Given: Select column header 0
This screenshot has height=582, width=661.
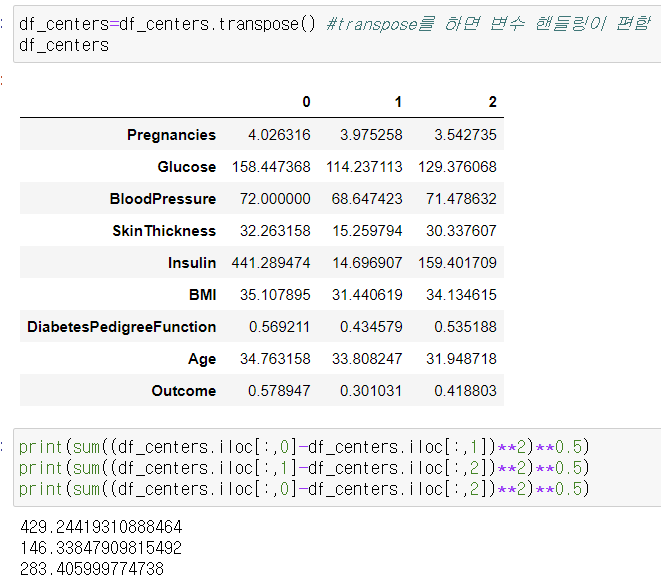Looking at the screenshot, I should [306, 102].
